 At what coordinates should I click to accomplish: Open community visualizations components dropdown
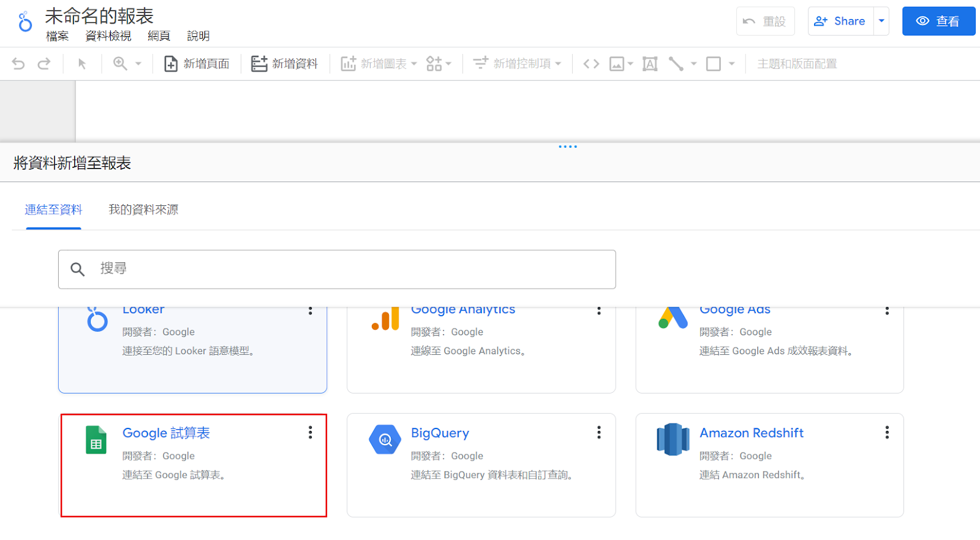coord(439,64)
